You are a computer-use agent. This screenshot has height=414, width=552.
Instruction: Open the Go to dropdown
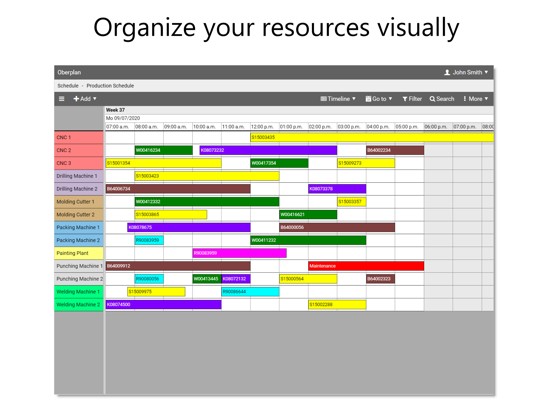coord(379,99)
